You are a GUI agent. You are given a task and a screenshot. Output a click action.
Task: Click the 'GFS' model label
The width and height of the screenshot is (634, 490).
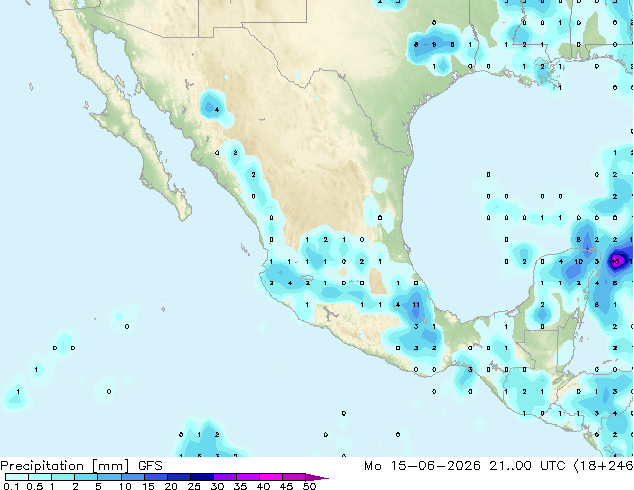coord(150,466)
